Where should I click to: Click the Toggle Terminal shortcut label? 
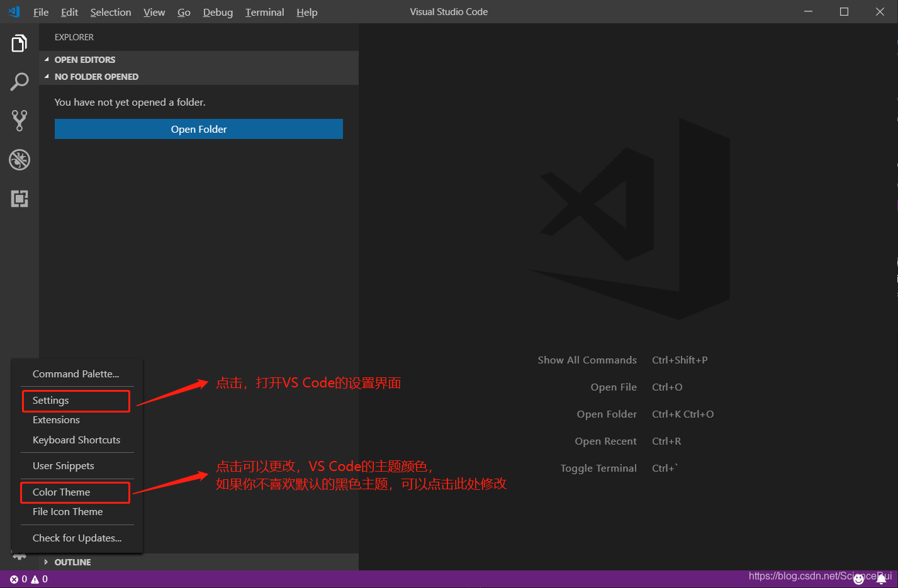click(x=598, y=469)
